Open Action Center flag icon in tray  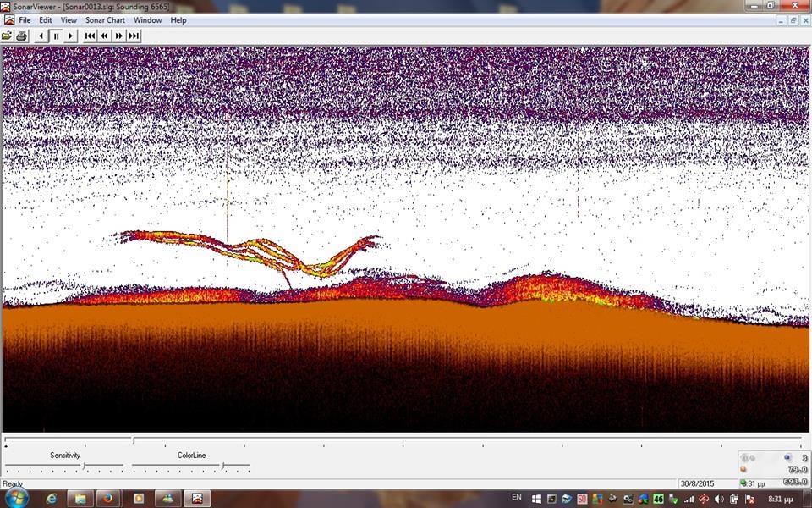[x=749, y=500]
